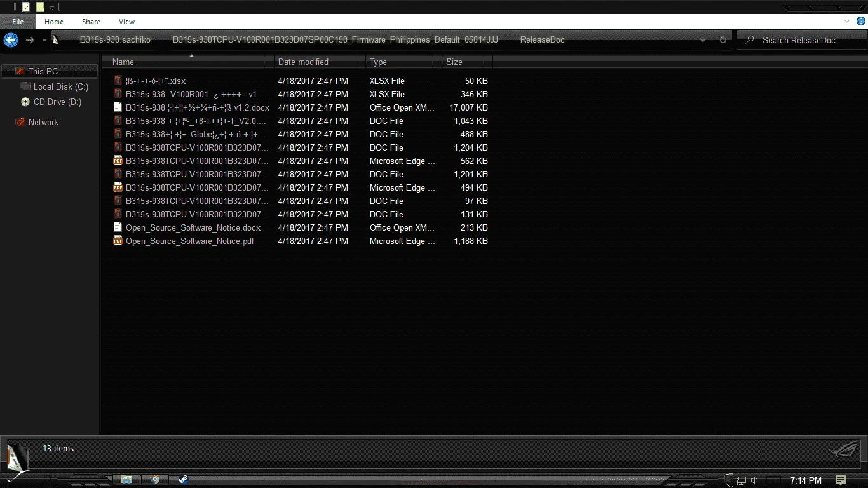The width and height of the screenshot is (868, 488).
Task: Open File Explorer from the taskbar
Action: coord(126,479)
